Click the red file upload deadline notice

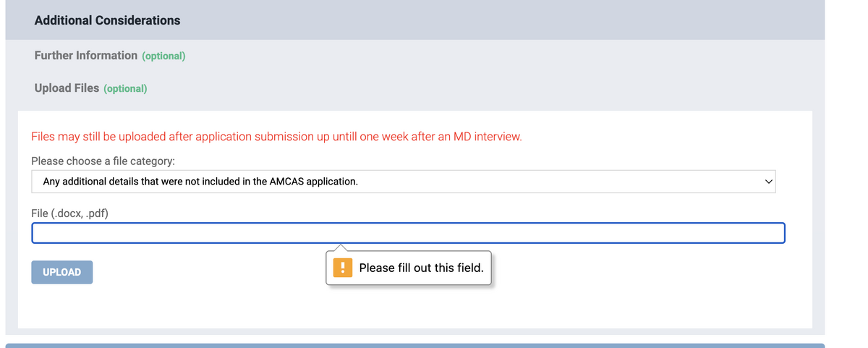click(276, 137)
